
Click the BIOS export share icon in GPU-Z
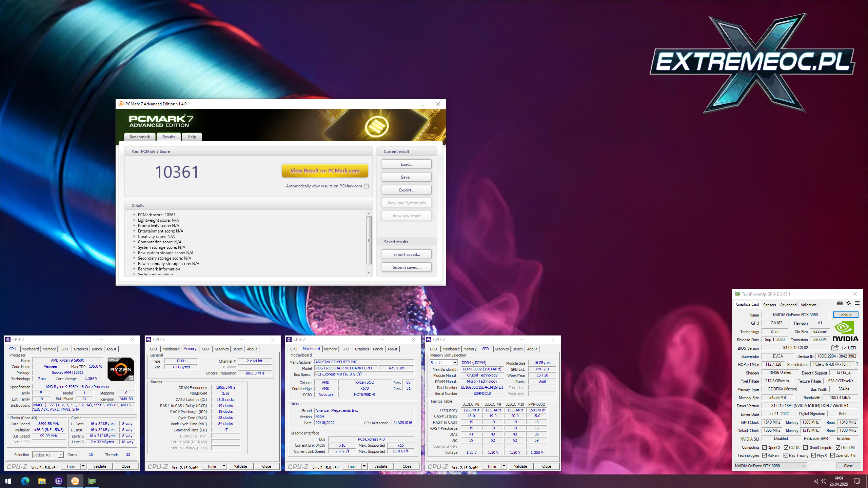835,348
